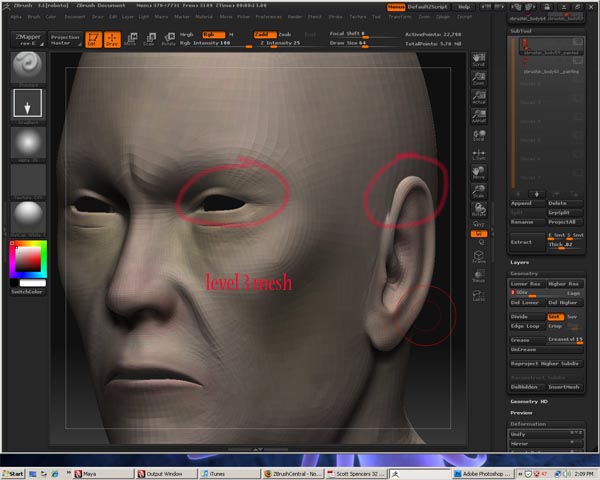This screenshot has height=480, width=600.
Task: Click the GrpSplit button
Action: point(565,212)
